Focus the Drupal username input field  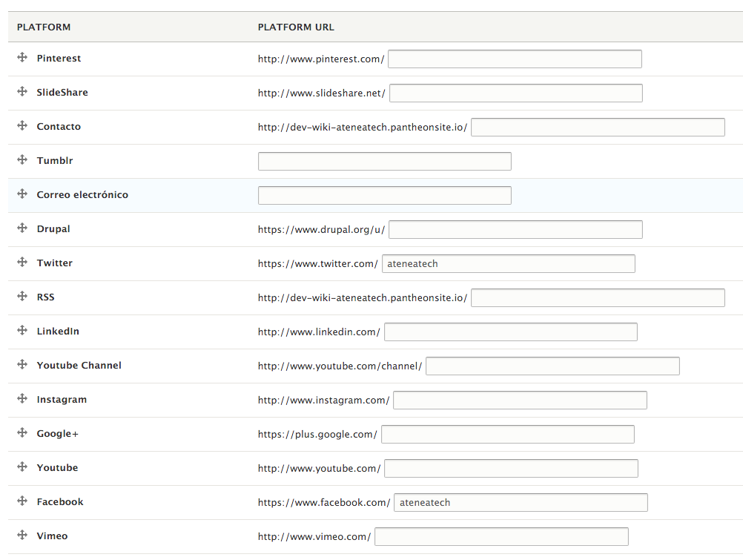point(515,229)
